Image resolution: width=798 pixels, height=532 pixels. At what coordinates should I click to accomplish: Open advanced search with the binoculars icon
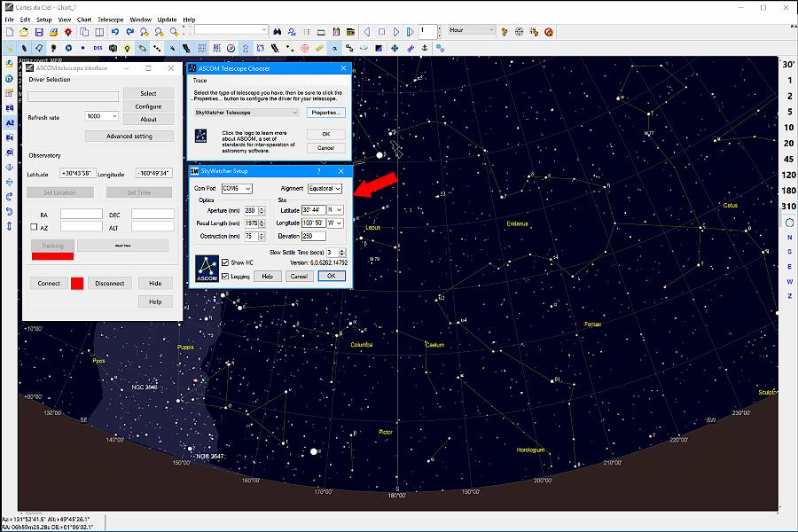click(277, 32)
